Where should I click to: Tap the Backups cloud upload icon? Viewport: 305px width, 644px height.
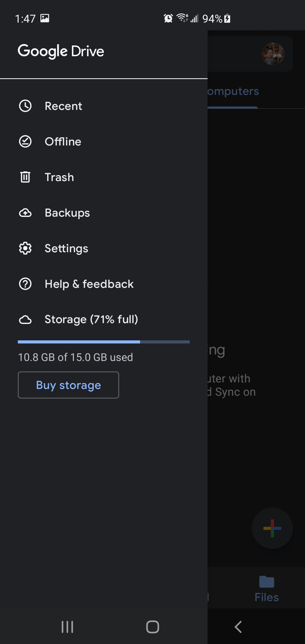point(25,213)
